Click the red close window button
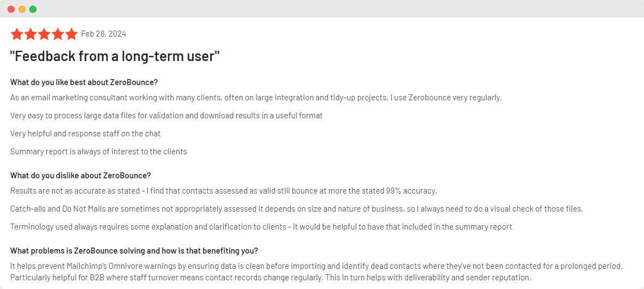 [x=11, y=9]
